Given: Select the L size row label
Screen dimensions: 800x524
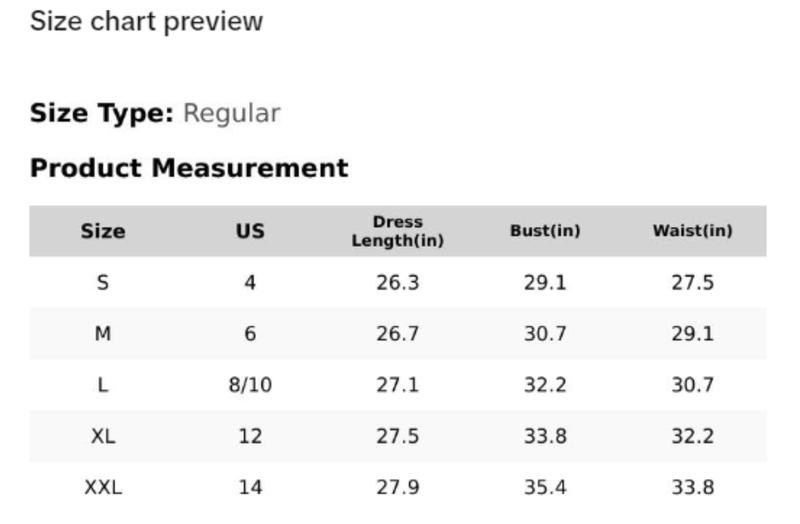Looking at the screenshot, I should (103, 385).
